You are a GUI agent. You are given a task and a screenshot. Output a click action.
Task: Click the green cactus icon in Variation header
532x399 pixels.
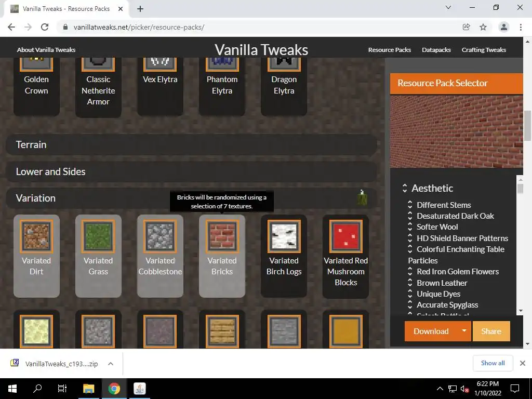tap(362, 197)
